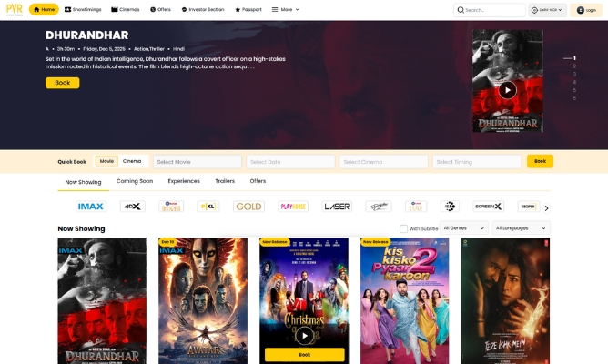Choose the ScreenX format logo
This screenshot has width=608, height=364.
pyautogui.click(x=488, y=207)
